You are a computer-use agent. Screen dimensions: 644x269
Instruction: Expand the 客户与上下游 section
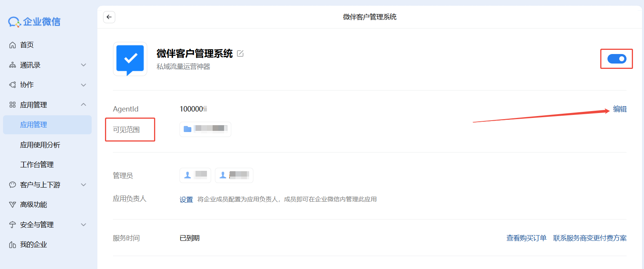pyautogui.click(x=48, y=185)
